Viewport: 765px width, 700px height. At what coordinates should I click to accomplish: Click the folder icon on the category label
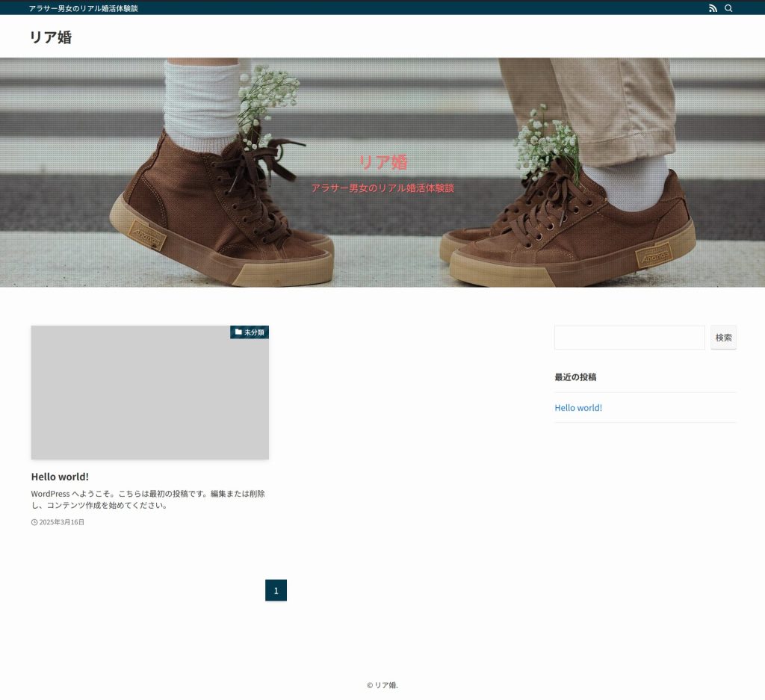238,332
